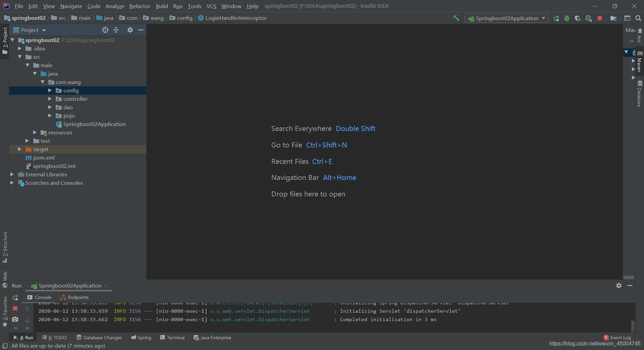Run the Build Project hammer icon
The height and width of the screenshot is (350, 644).
coord(457,18)
